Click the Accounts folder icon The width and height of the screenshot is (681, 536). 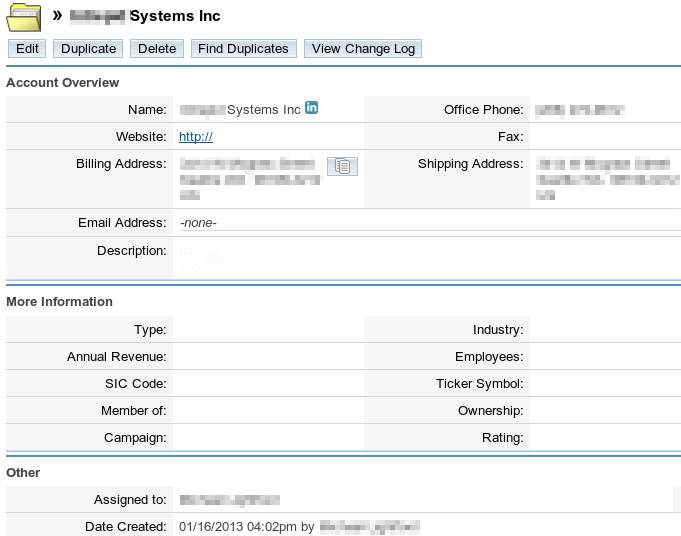pyautogui.click(x=24, y=16)
